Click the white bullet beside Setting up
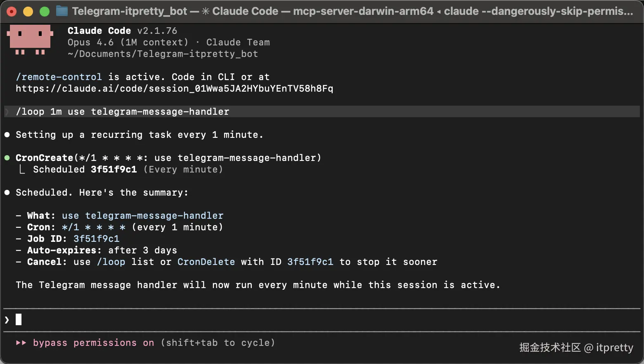The width and height of the screenshot is (644, 364). pos(7,135)
